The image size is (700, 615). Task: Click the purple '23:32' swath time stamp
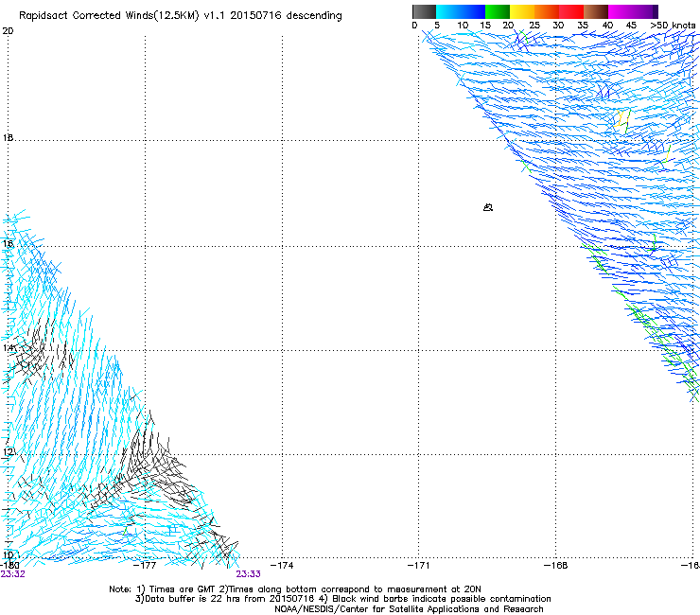click(13, 574)
